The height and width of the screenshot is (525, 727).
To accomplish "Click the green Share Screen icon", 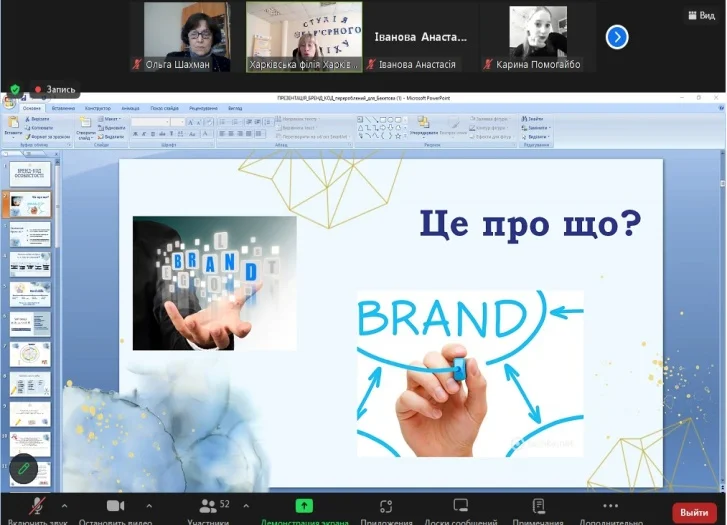I will click(304, 506).
